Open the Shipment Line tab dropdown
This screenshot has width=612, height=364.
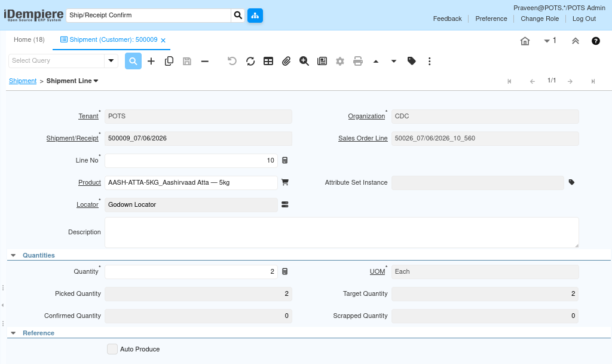click(x=96, y=81)
